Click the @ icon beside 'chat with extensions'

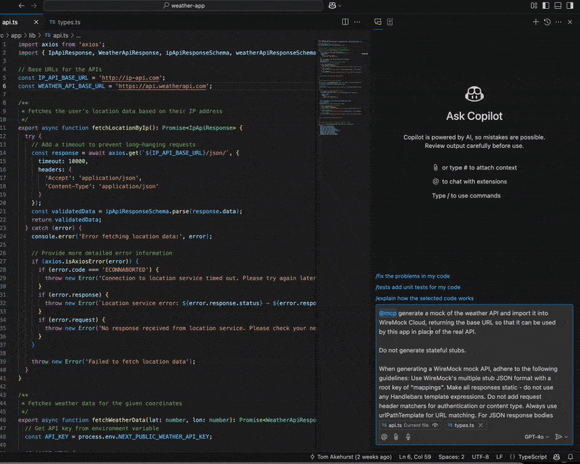point(435,182)
